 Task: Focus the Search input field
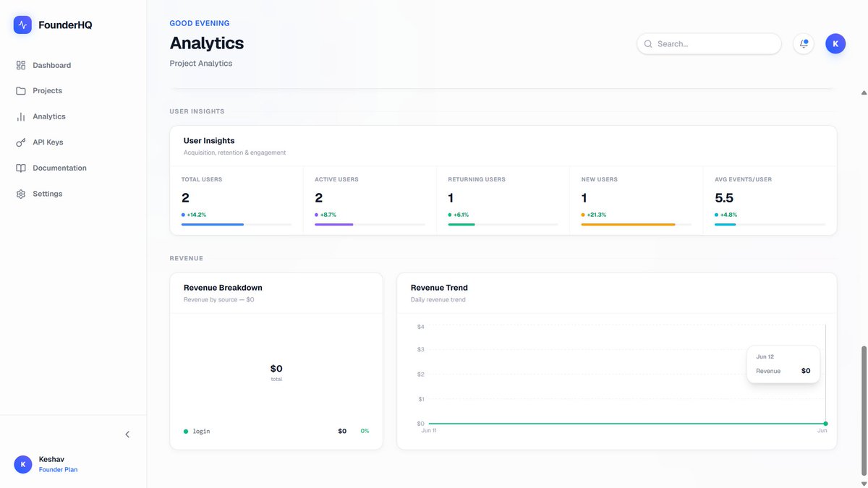[x=709, y=44]
